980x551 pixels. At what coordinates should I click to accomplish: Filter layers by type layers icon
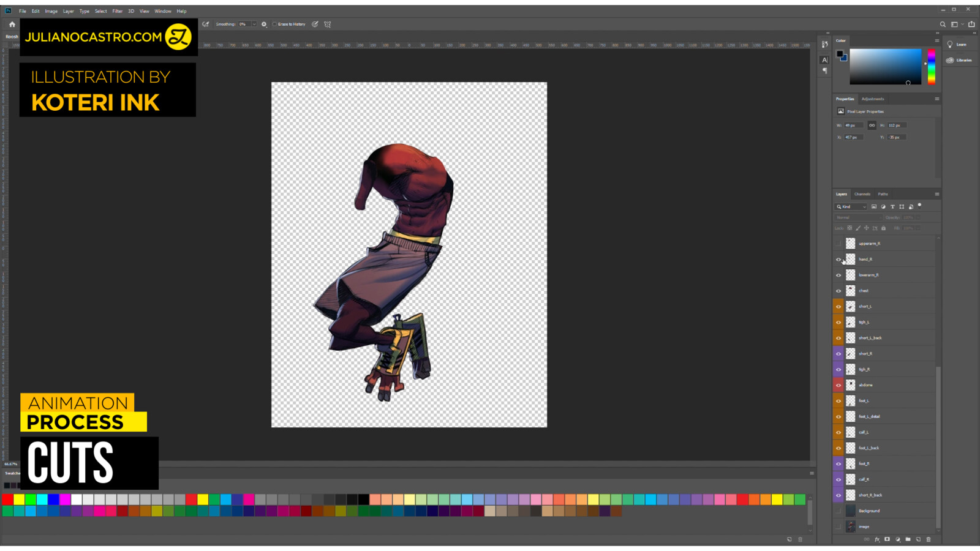click(x=892, y=207)
